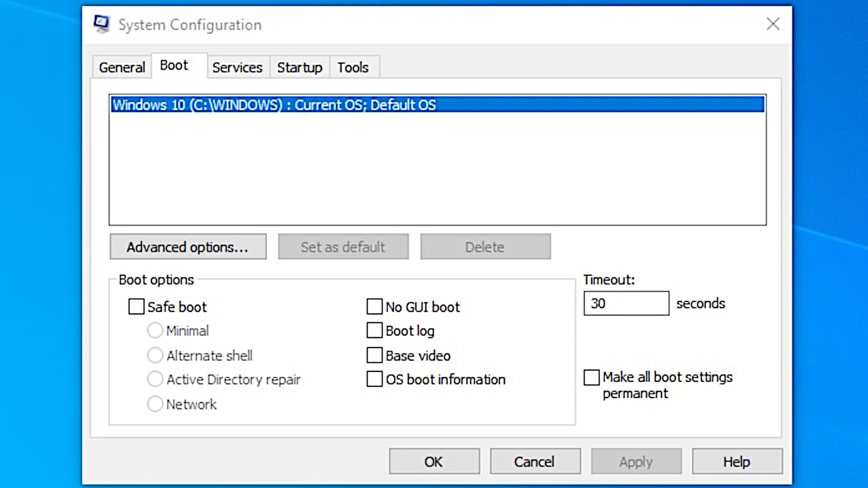Click the Set as default button
This screenshot has height=488, width=868.
pos(343,247)
